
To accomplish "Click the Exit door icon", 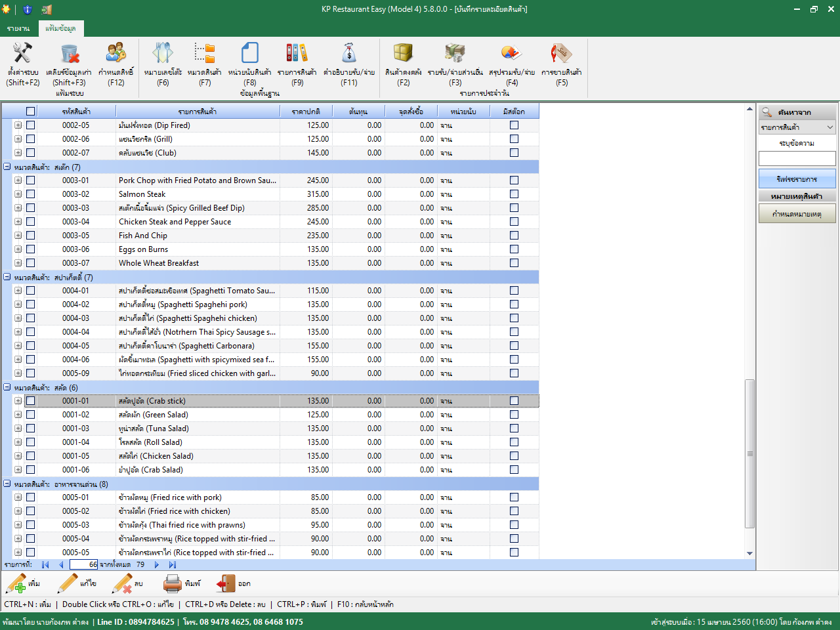I will 226,583.
